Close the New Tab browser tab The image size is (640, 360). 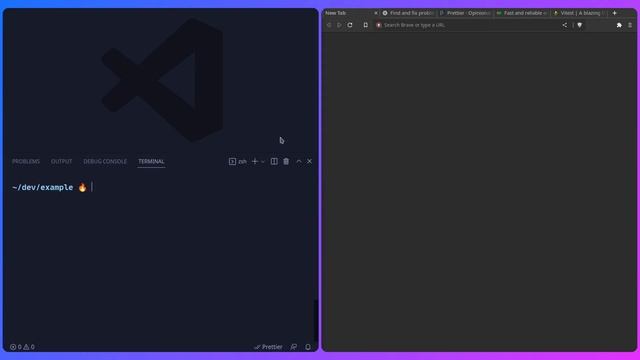coord(376,13)
